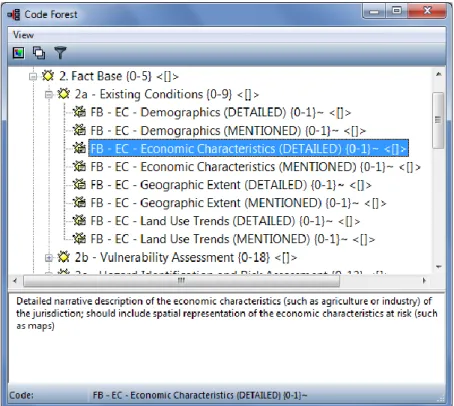This screenshot has width=454, height=406.
Task: Click icon beside Demographics (DETAILED) code
Action: 79,112
